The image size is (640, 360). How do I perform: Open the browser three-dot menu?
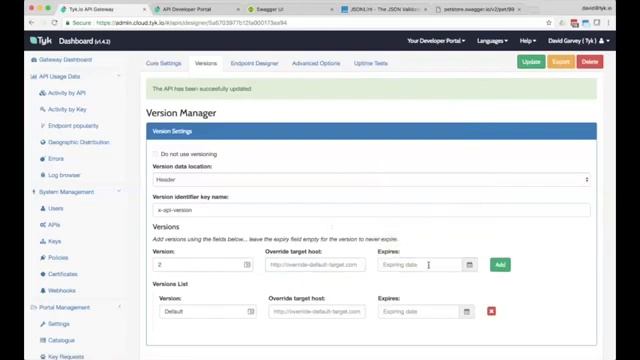[x=608, y=23]
